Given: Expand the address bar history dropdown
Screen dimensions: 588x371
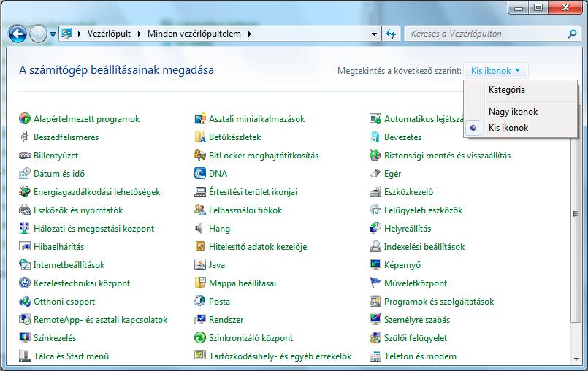Looking at the screenshot, I should 374,34.
